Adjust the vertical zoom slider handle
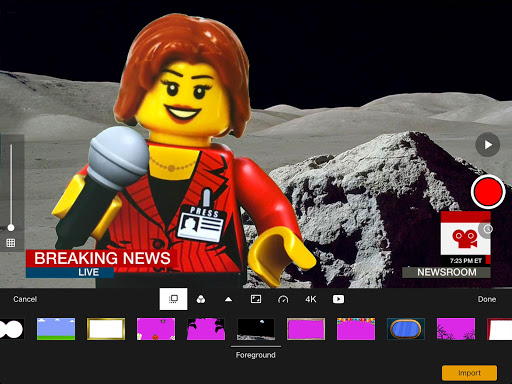Screen dimensions: 512x384 tap(11, 228)
